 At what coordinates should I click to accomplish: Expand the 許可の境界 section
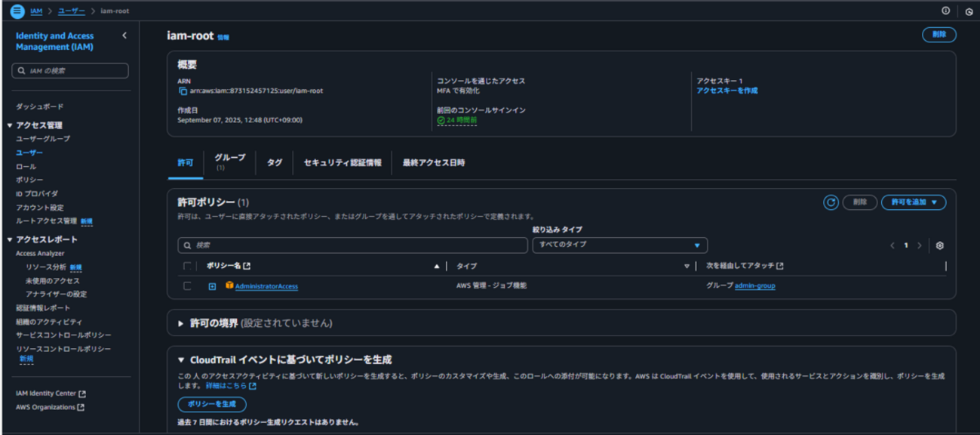pos(181,323)
